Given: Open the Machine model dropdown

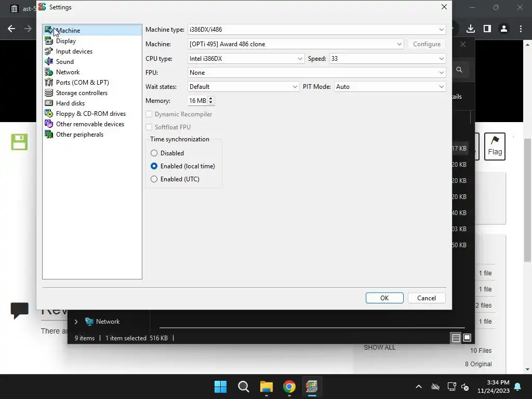Looking at the screenshot, I should [296, 44].
